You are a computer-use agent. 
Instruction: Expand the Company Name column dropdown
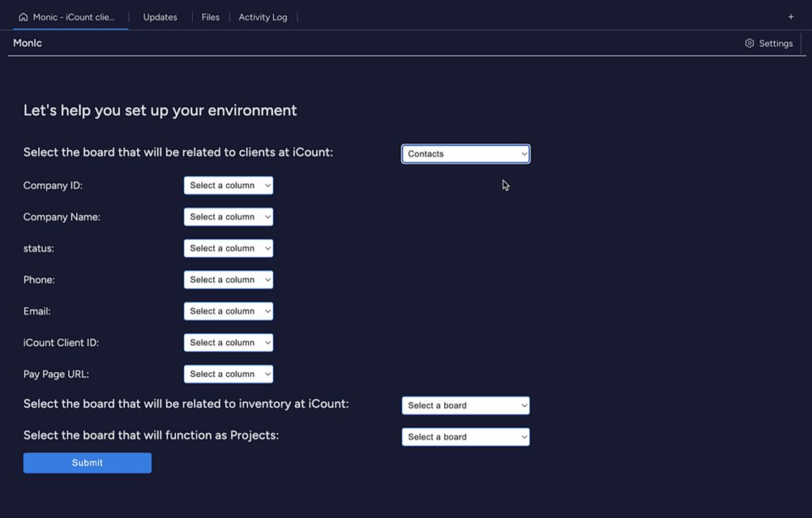(x=228, y=217)
